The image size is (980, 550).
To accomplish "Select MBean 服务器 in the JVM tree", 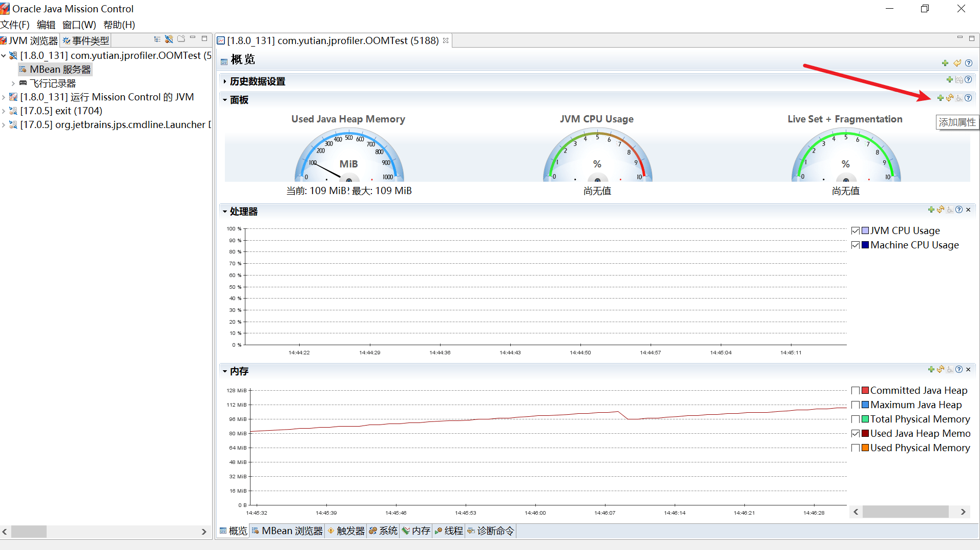I will coord(59,70).
